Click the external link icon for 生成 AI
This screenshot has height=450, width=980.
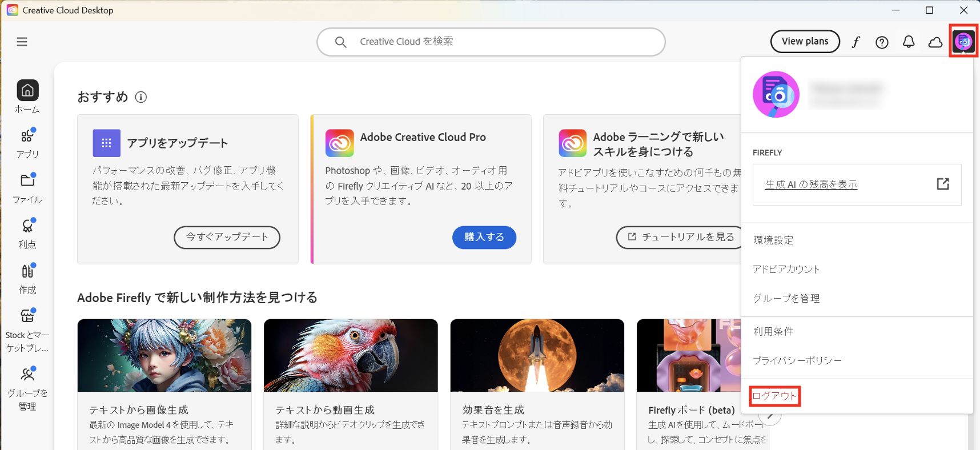(943, 184)
